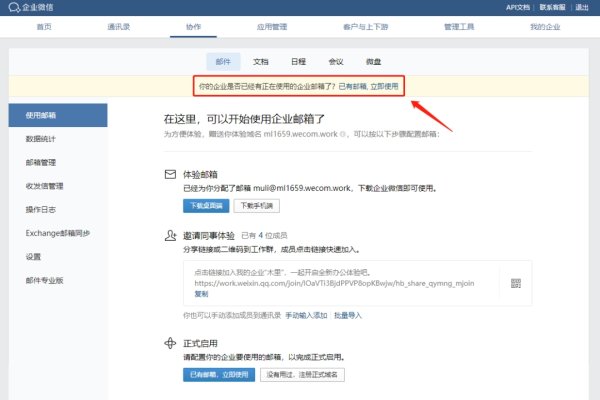Open the 通讯录 navigation tab
The image size is (600, 400).
[x=119, y=27]
